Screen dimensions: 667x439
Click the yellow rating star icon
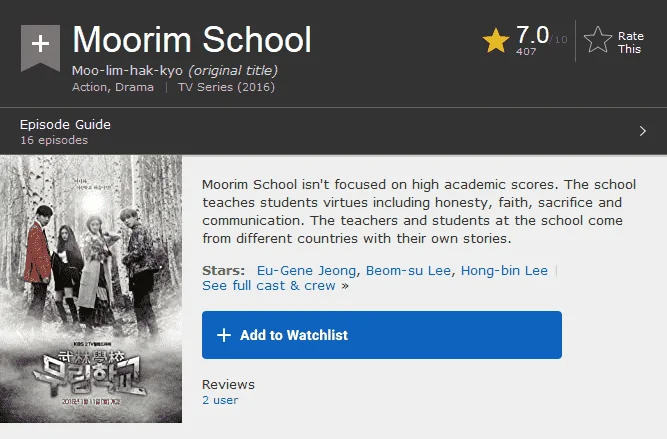click(x=496, y=41)
